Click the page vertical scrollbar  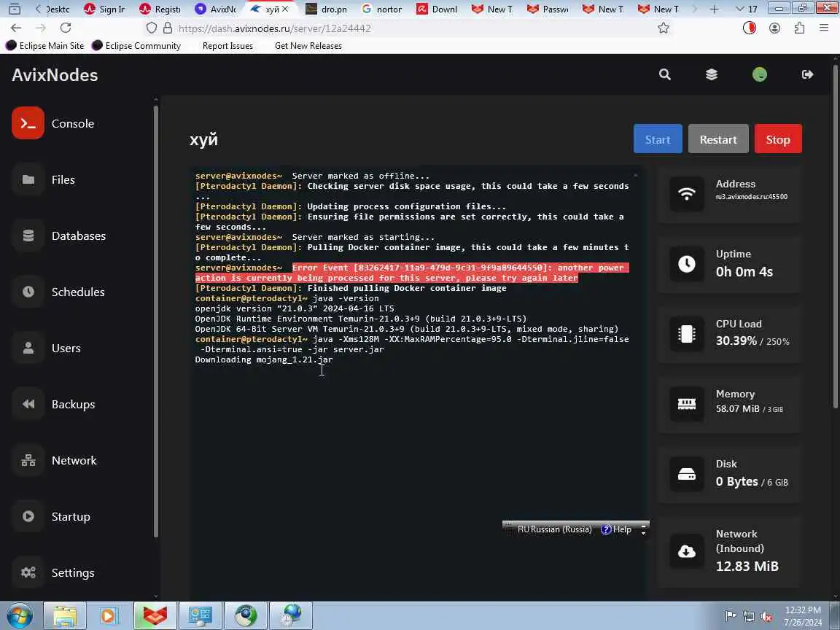pyautogui.click(x=836, y=236)
